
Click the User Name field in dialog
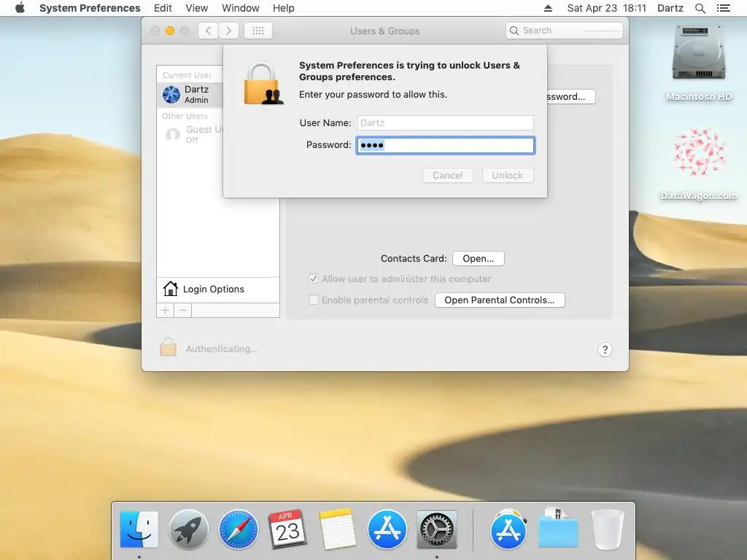click(x=446, y=122)
